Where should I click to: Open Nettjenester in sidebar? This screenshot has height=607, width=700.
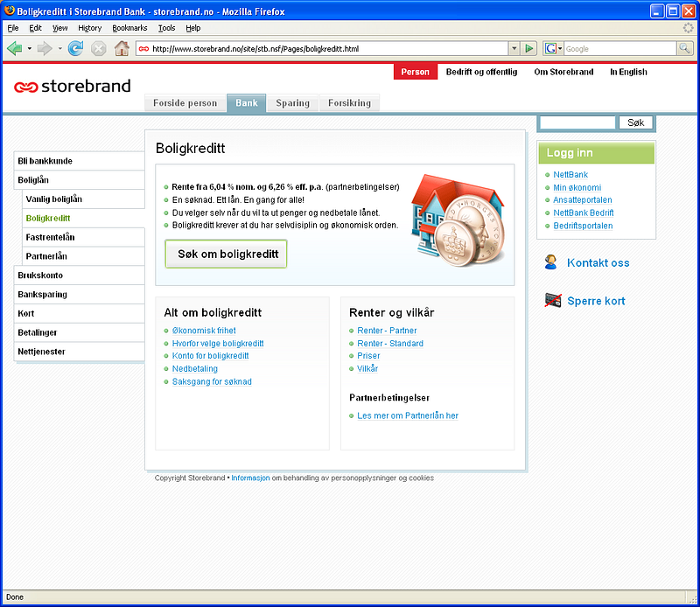[80, 352]
